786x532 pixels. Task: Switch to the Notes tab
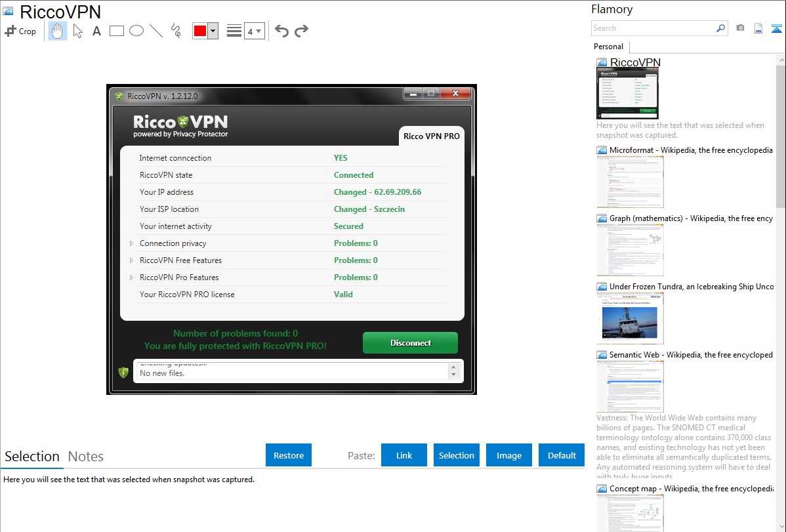coord(86,457)
